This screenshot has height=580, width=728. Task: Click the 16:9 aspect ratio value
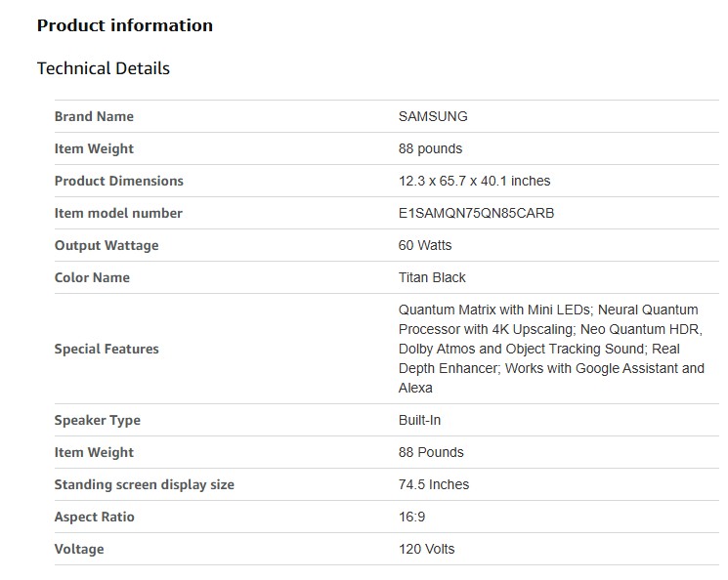[x=411, y=517]
